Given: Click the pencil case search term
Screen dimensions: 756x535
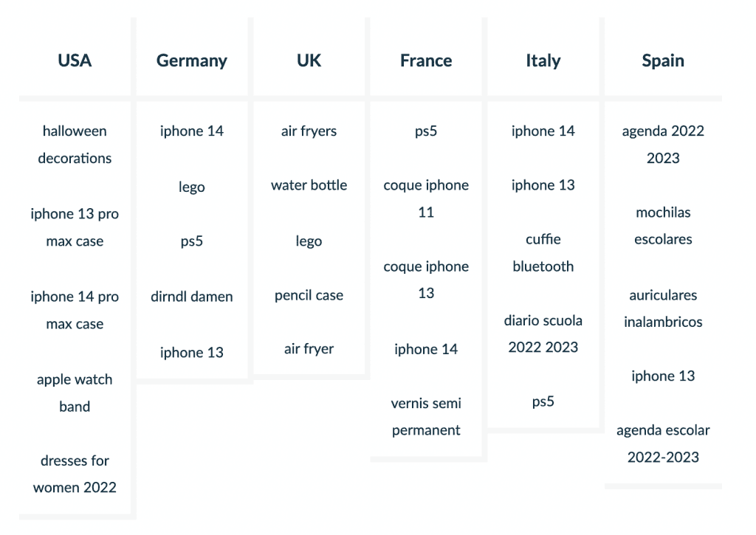Looking at the screenshot, I should pos(309,295).
